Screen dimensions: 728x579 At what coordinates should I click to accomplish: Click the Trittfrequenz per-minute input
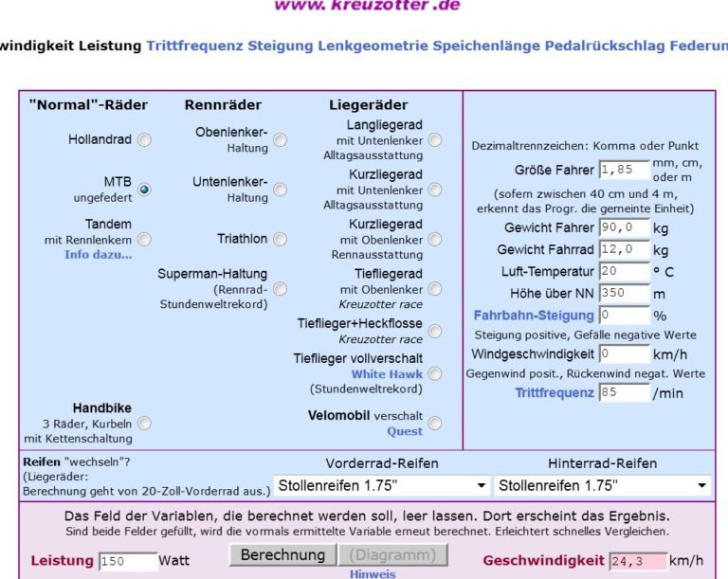coord(624,393)
